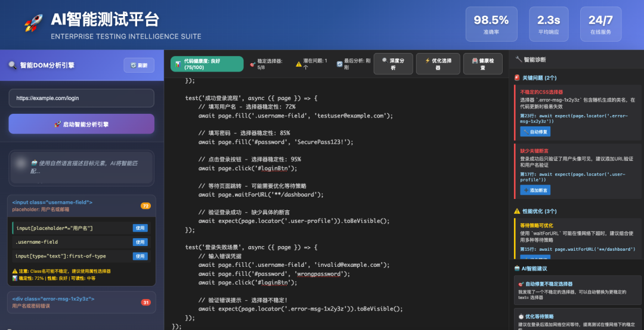This screenshot has width=644, height=330.
Task: Click code line expecting '.error-msg-1x2y3z' visible
Action: [x=301, y=309]
